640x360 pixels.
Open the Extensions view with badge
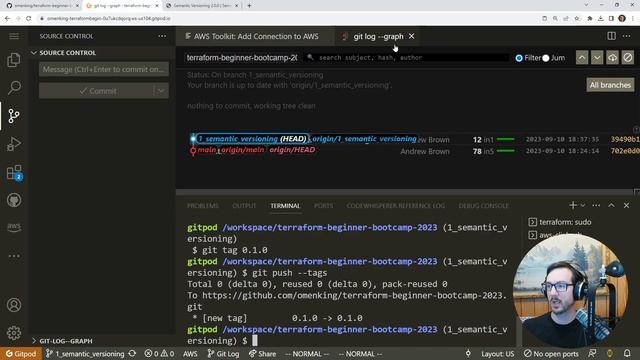pos(14,172)
